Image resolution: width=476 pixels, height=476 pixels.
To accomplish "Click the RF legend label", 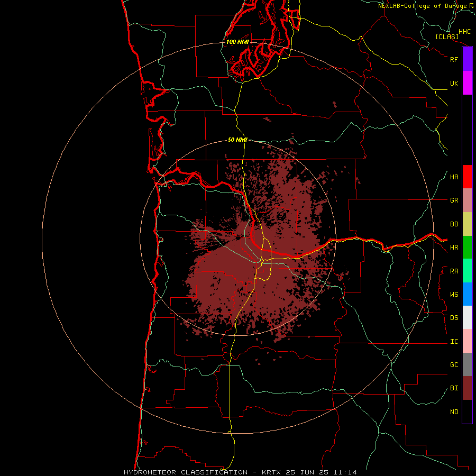I will click(x=454, y=59).
